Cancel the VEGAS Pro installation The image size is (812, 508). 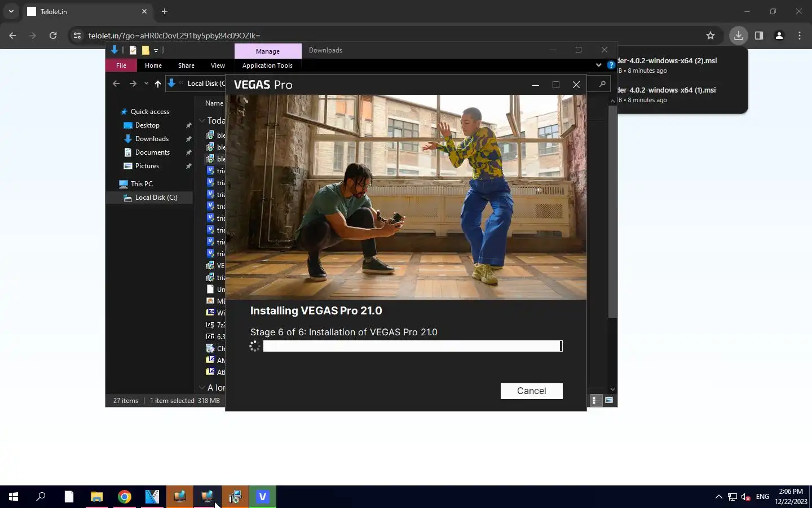pos(531,391)
